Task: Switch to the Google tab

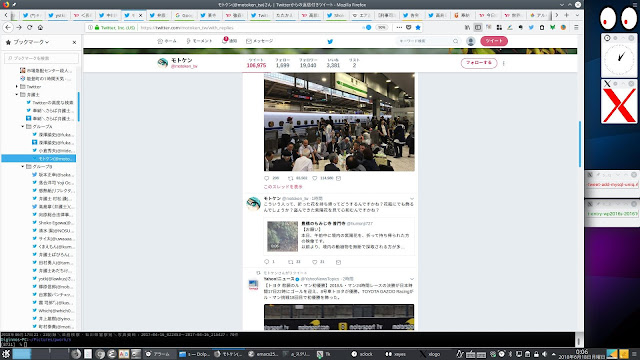Action: pos(184,16)
